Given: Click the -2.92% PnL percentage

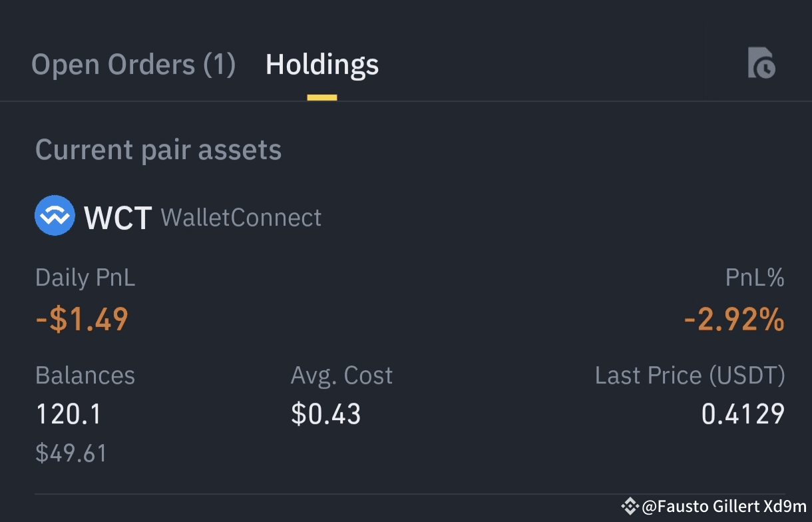Looking at the screenshot, I should click(x=734, y=320).
